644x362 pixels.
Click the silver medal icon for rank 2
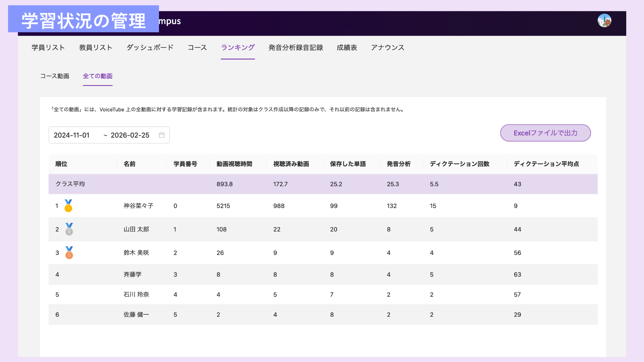69,229
